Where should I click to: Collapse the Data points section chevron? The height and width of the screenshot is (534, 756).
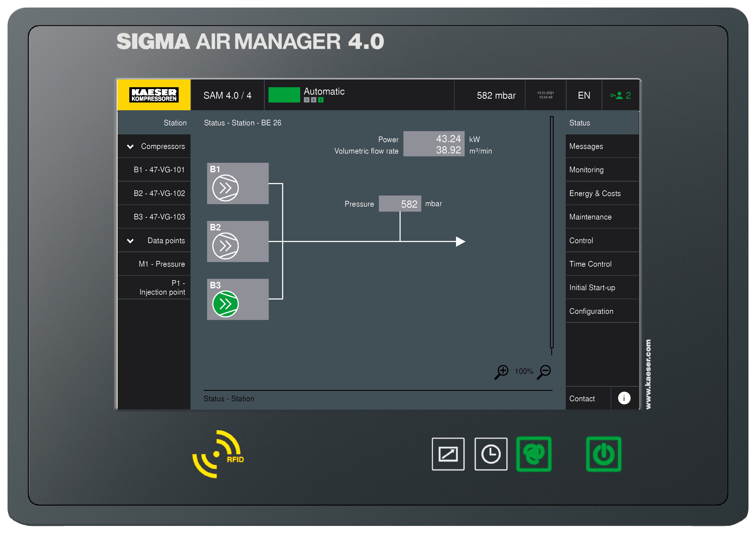(x=130, y=241)
